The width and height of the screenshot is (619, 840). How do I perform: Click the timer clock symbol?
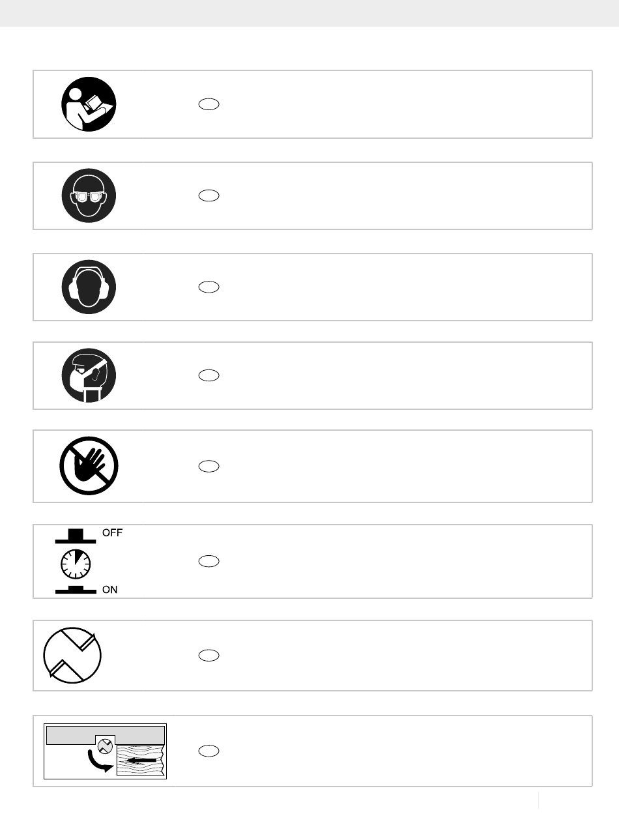pos(74,563)
